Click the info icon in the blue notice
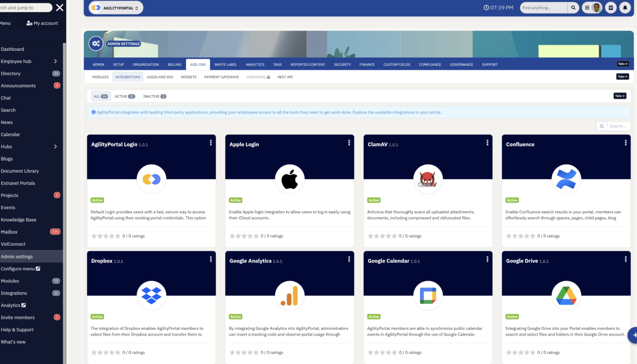 (93, 112)
